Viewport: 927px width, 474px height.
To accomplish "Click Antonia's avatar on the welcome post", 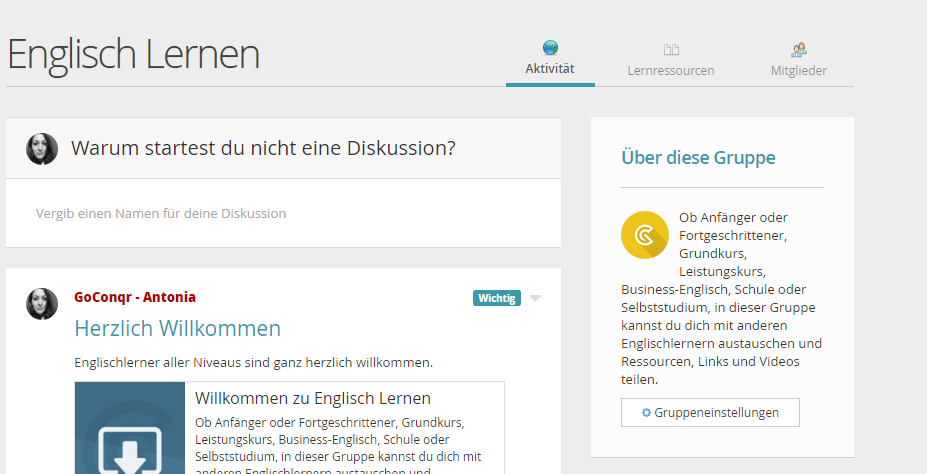I will point(42,304).
